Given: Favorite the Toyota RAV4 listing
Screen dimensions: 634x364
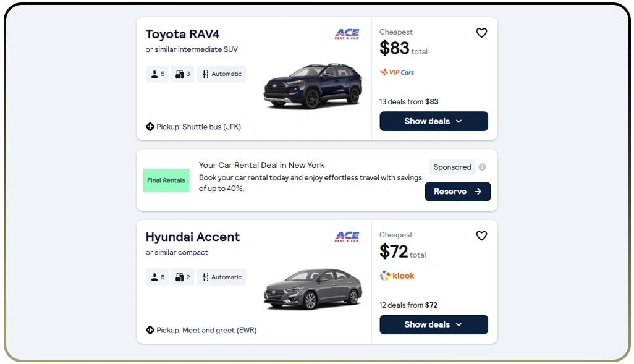Looking at the screenshot, I should click(481, 33).
